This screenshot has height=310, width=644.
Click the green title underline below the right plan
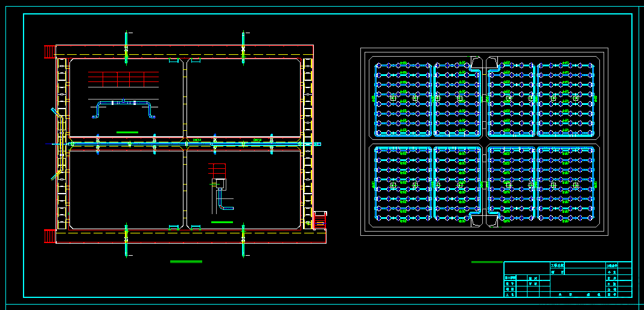tap(487, 262)
